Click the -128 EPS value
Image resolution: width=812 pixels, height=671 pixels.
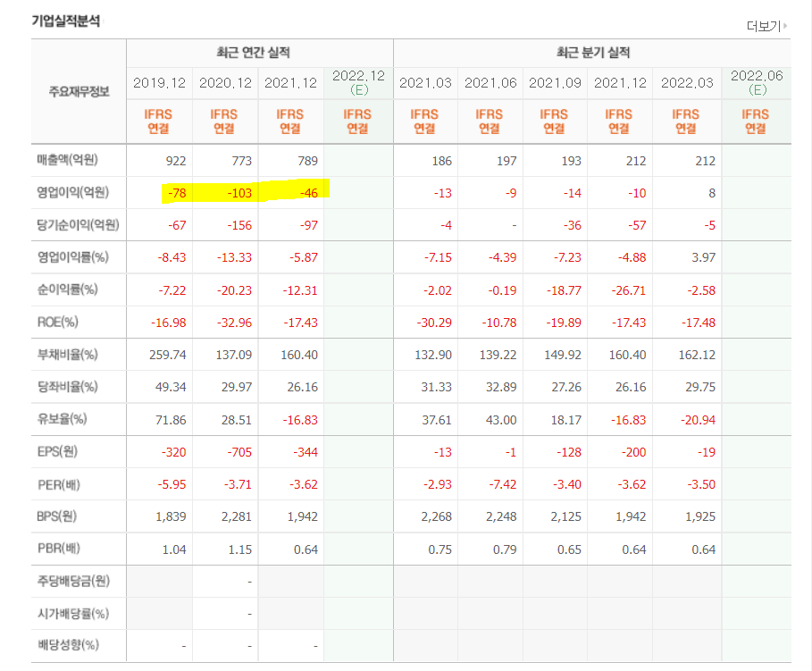point(569,452)
